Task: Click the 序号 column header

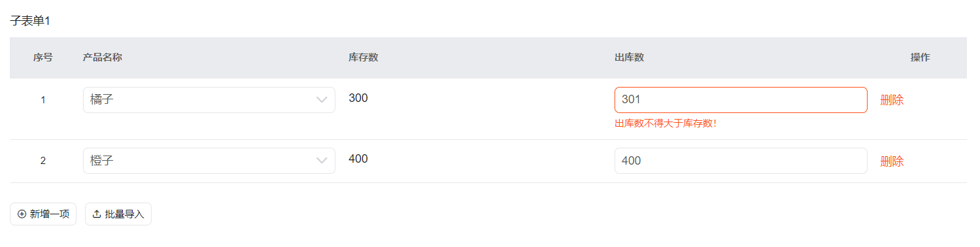Action: point(43,58)
